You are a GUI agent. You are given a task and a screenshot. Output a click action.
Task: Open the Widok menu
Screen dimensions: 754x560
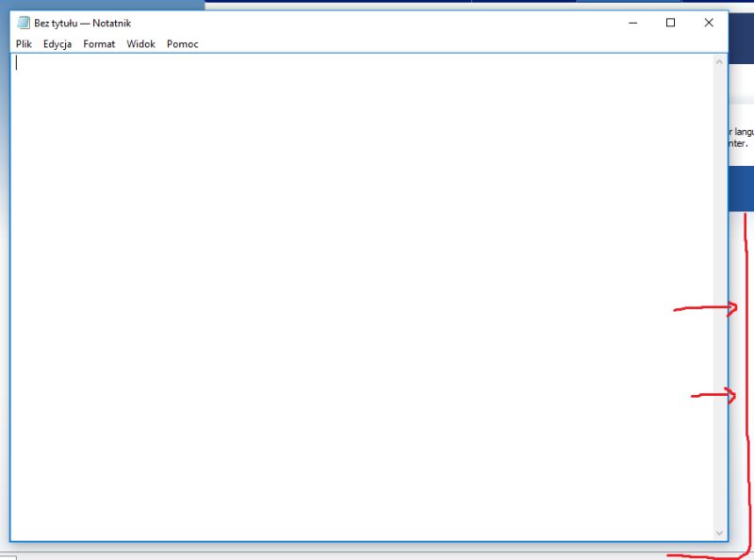140,43
